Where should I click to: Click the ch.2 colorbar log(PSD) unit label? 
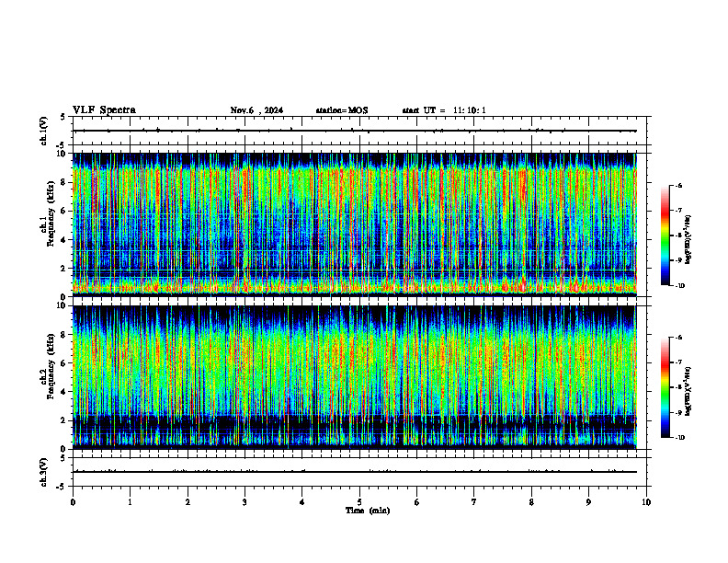click(688, 392)
